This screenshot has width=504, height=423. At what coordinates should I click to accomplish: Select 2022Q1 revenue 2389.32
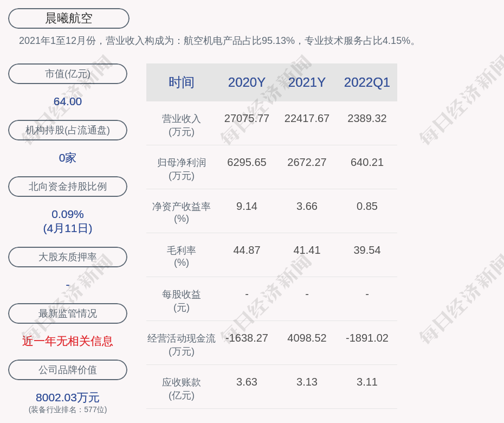tap(367, 118)
